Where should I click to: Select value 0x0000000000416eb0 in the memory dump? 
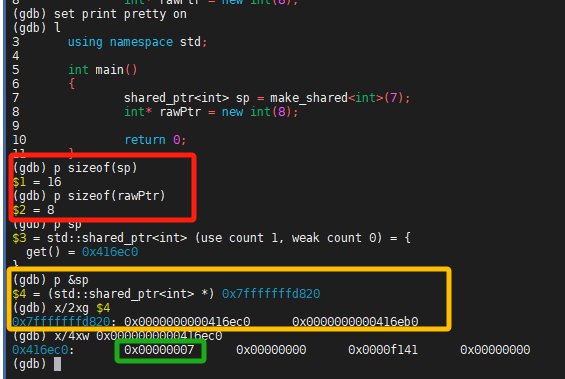click(355, 322)
